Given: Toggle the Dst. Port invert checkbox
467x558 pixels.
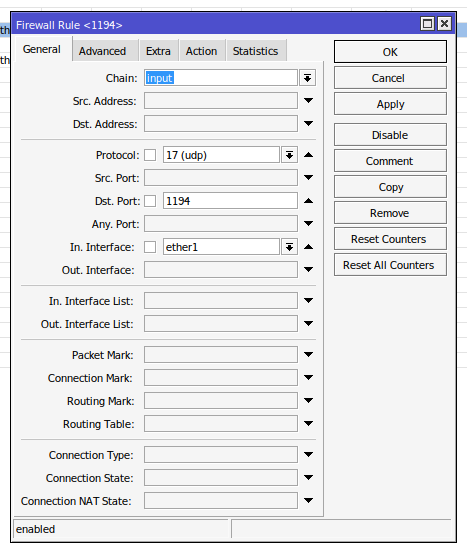Looking at the screenshot, I should [x=150, y=201].
